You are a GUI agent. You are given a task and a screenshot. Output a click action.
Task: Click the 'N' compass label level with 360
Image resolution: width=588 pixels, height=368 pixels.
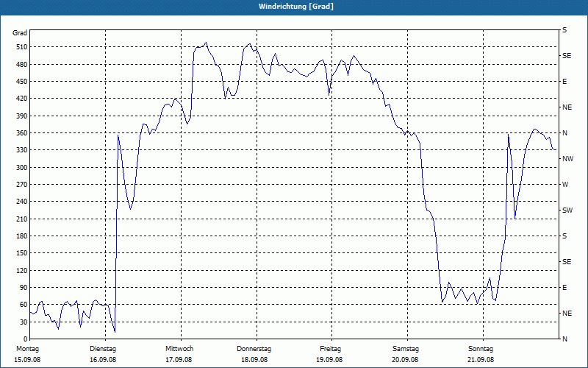coord(564,133)
